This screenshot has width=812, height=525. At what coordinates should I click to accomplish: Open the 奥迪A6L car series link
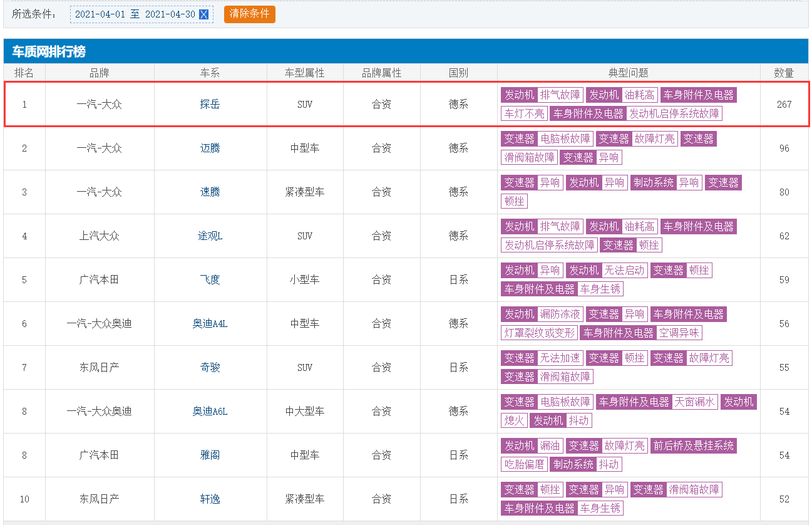(210, 412)
